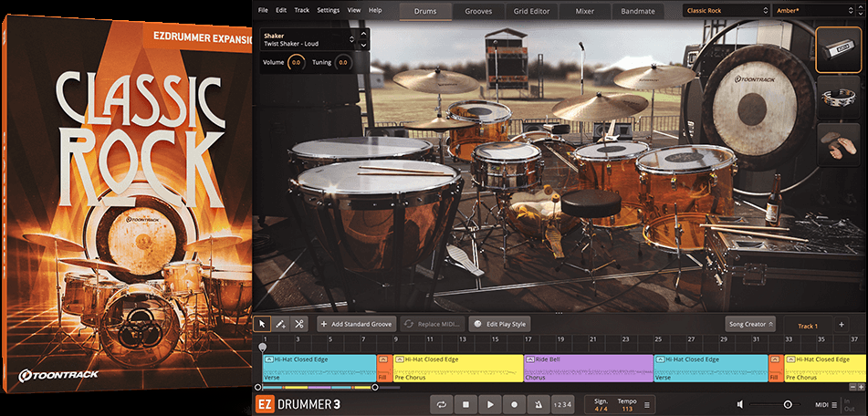Select the hand claps percussion thumbnail
868x416 pixels.
[838, 144]
